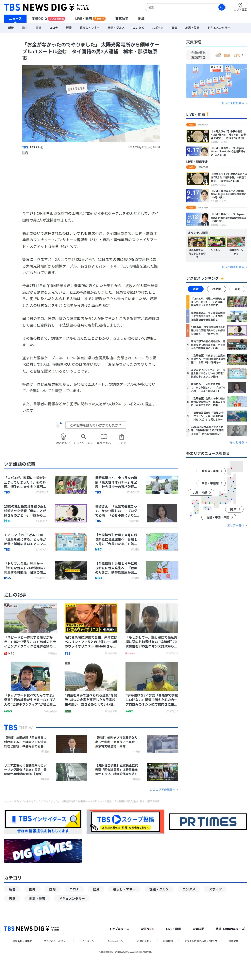The height and width of the screenshot is (980, 251).
Task: Expand today's weather 最高32℃ chevron
Action: click(x=243, y=55)
